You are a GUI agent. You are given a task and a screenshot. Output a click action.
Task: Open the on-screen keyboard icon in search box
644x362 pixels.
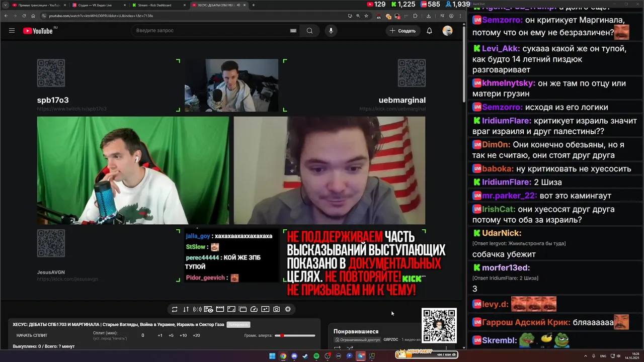[x=293, y=31]
